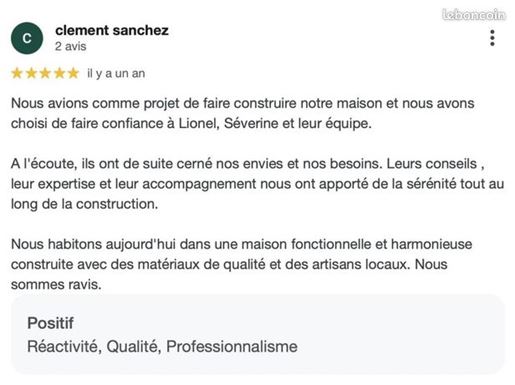Click the second yellow rating star
The width and height of the screenshot is (515, 385).
31,73
